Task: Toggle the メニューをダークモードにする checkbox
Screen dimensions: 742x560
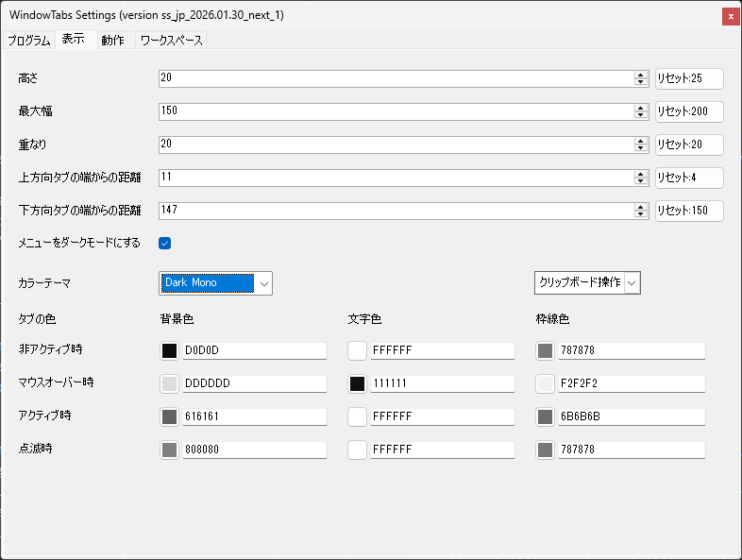Action: pyautogui.click(x=165, y=243)
